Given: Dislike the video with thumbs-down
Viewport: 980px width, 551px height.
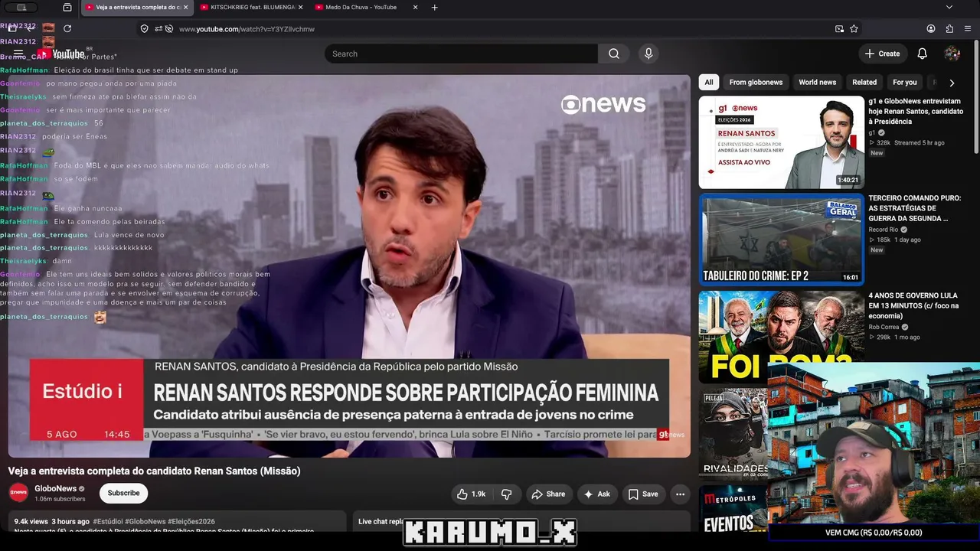Looking at the screenshot, I should tap(506, 494).
